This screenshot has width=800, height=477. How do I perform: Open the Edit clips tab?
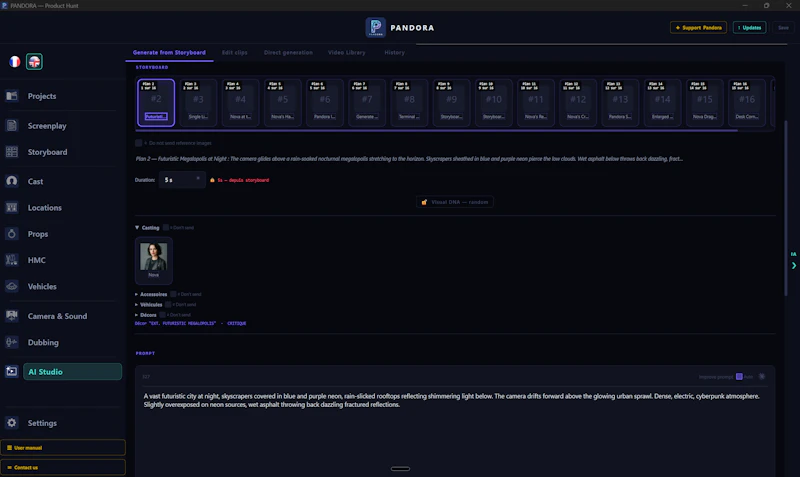(x=235, y=53)
